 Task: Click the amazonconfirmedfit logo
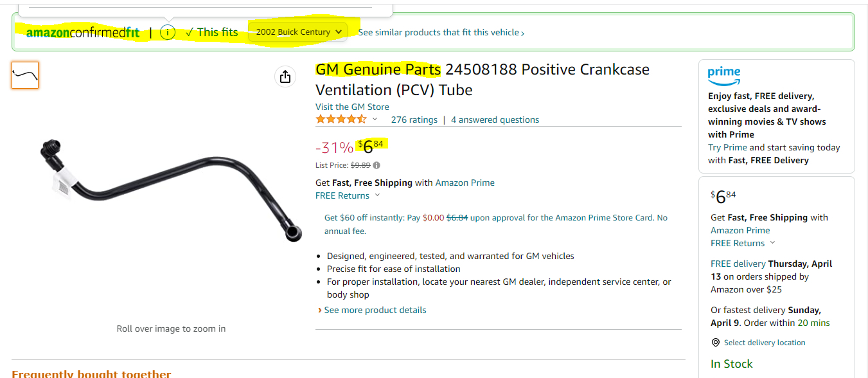83,33
